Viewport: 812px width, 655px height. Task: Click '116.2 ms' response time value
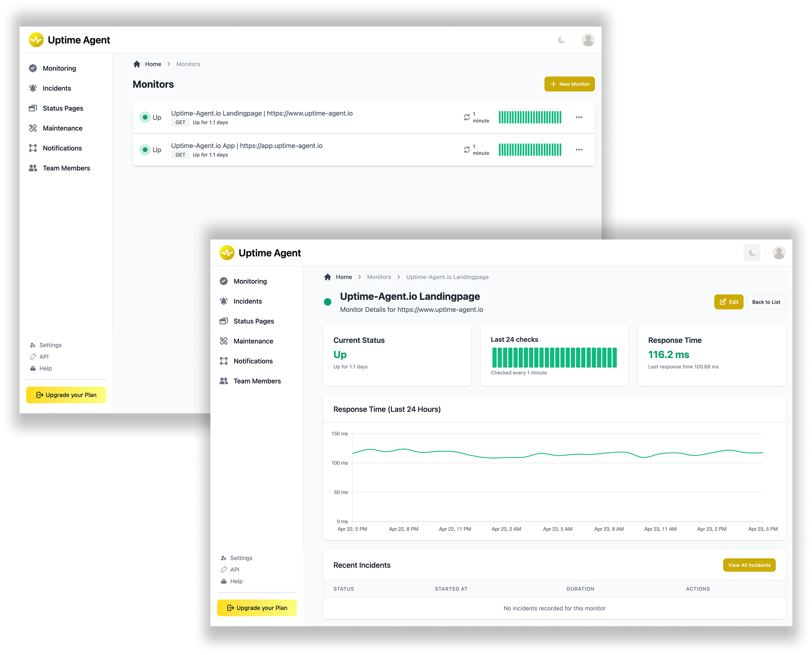pyautogui.click(x=669, y=355)
